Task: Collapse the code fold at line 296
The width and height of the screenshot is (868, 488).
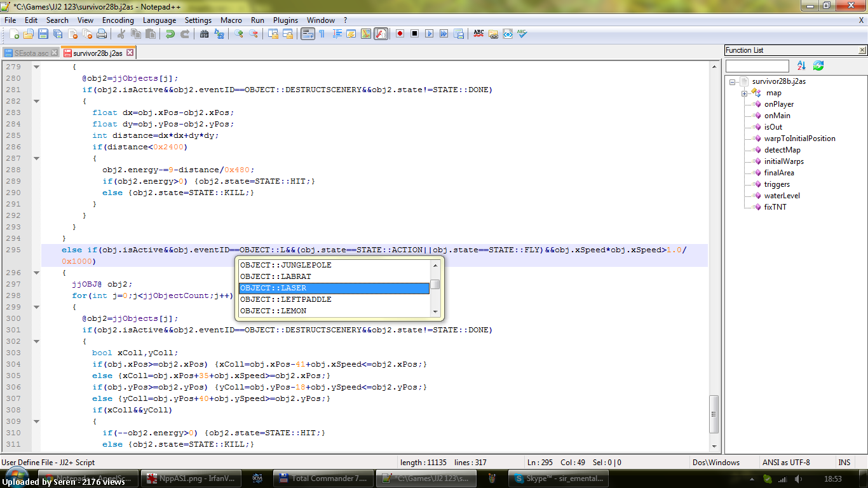Action: point(36,273)
